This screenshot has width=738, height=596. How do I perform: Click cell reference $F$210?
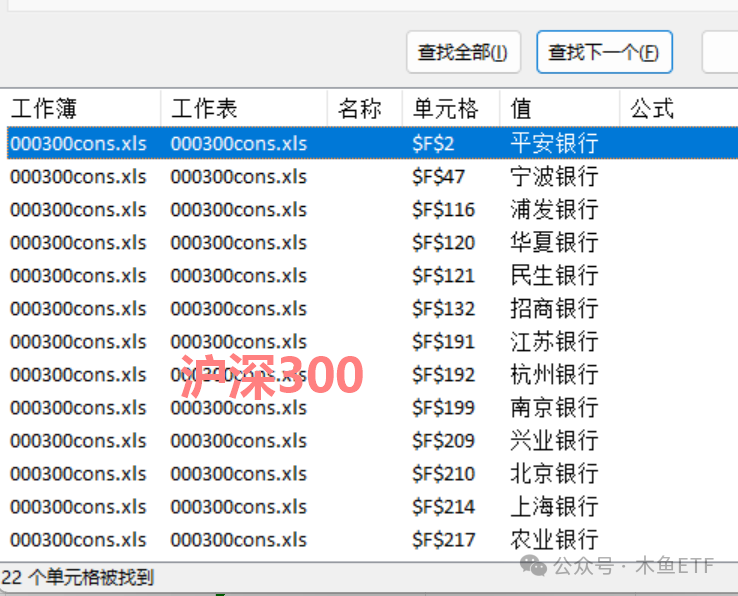(443, 474)
